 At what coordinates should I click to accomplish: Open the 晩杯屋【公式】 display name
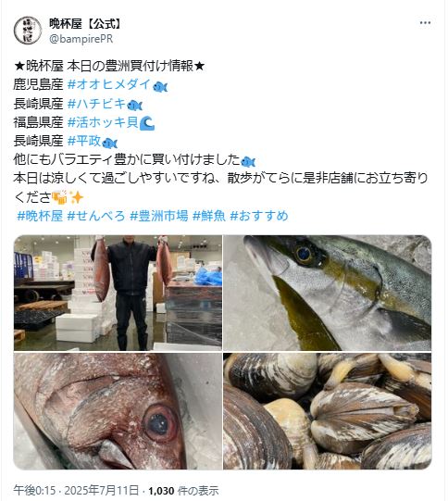point(85,24)
